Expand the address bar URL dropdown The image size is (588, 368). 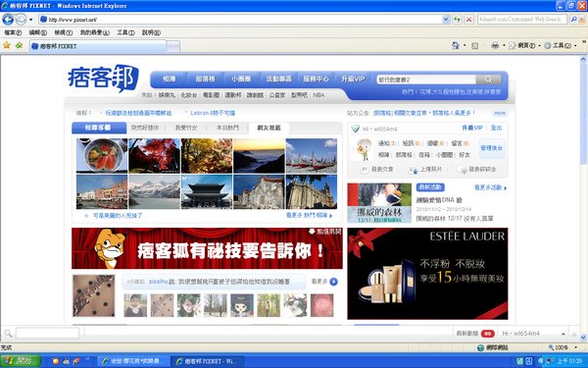tap(446, 20)
